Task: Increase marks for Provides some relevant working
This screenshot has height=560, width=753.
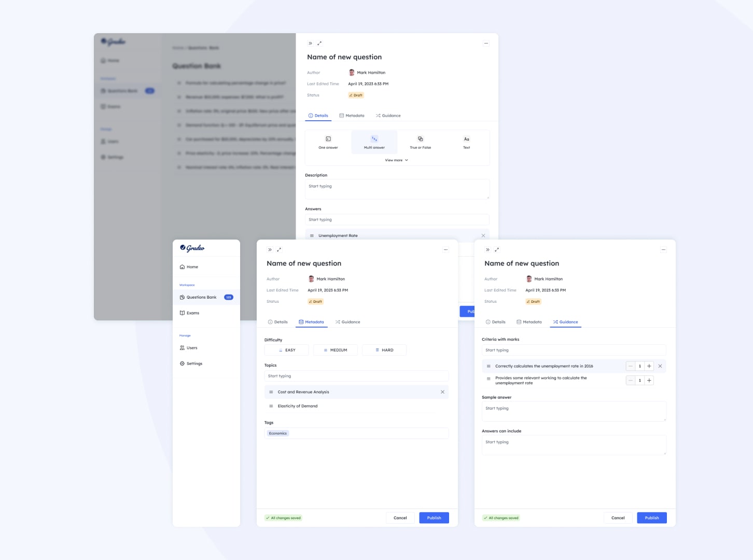Action: [649, 381]
